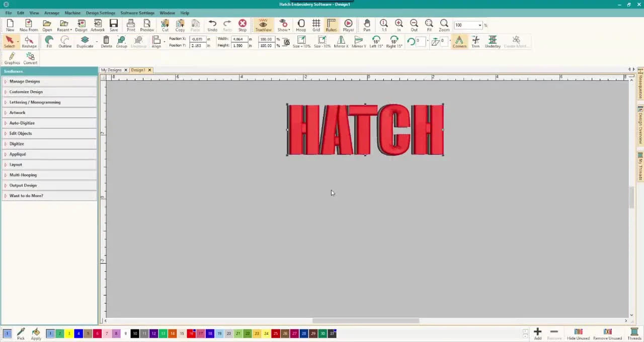Apply Fill stitch to object
Screen dimensions: 644x342
(49, 42)
